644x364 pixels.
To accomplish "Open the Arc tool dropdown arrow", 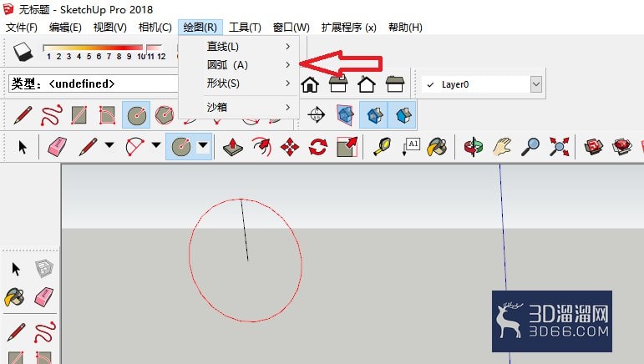I will (156, 145).
